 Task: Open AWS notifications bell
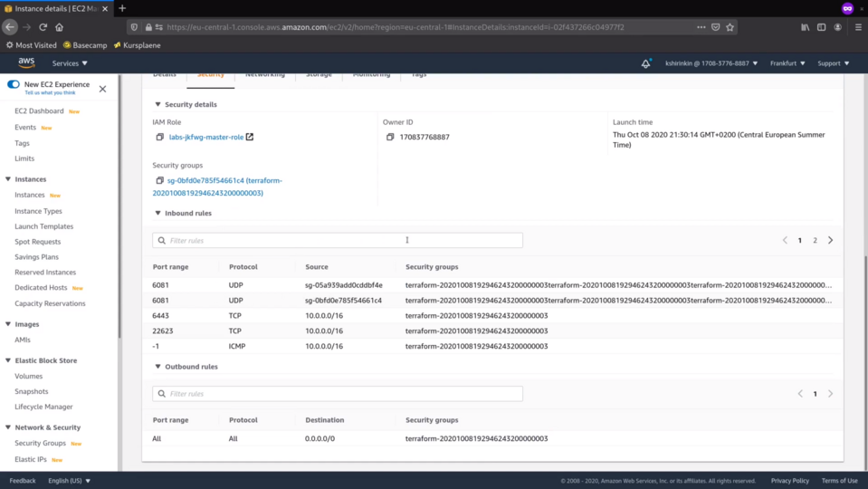click(x=645, y=63)
